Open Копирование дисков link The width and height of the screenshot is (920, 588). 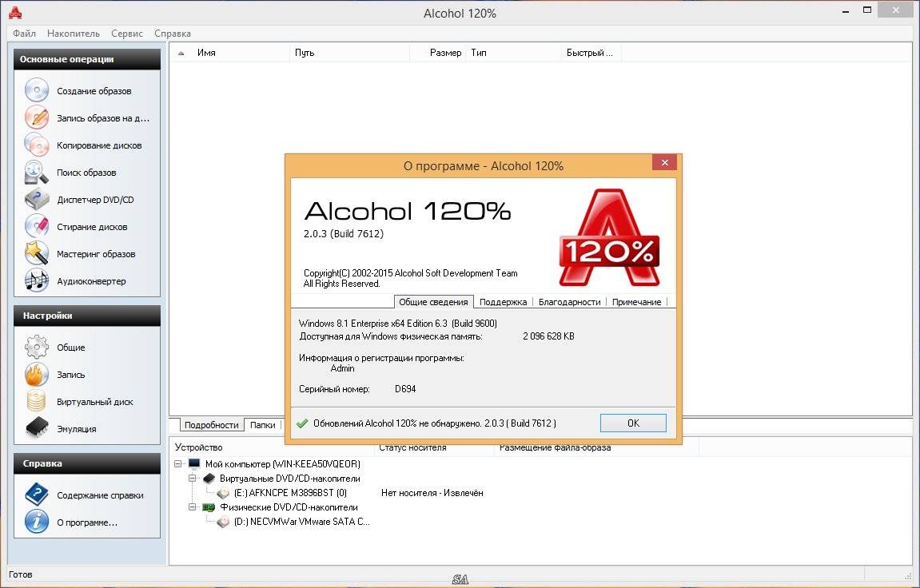click(99, 145)
